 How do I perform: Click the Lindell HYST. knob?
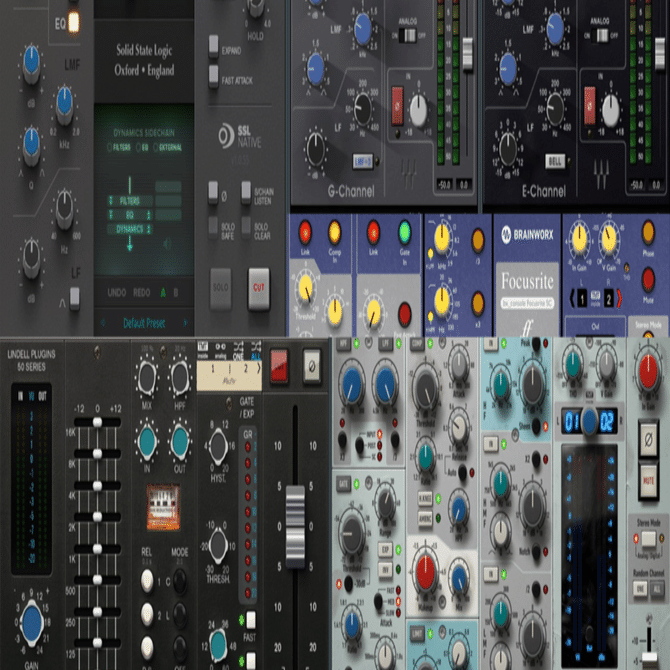tap(218, 447)
